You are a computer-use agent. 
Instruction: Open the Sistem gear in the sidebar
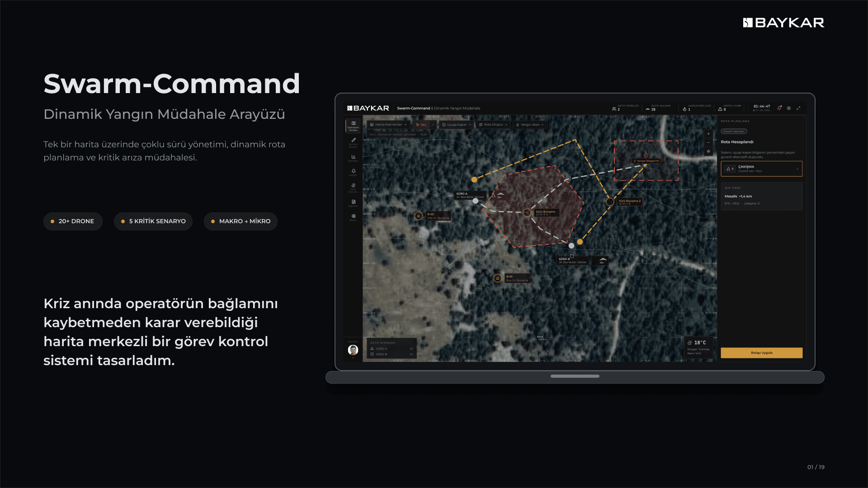point(353,217)
